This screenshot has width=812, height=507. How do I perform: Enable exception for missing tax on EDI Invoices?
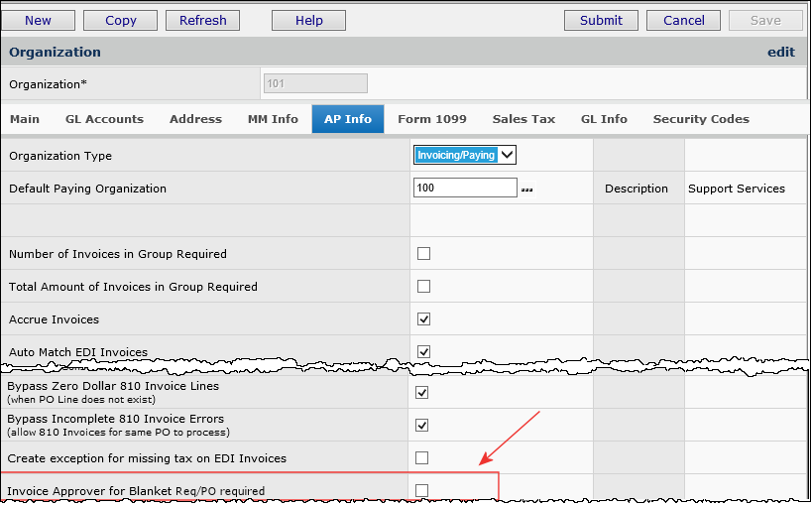423,458
